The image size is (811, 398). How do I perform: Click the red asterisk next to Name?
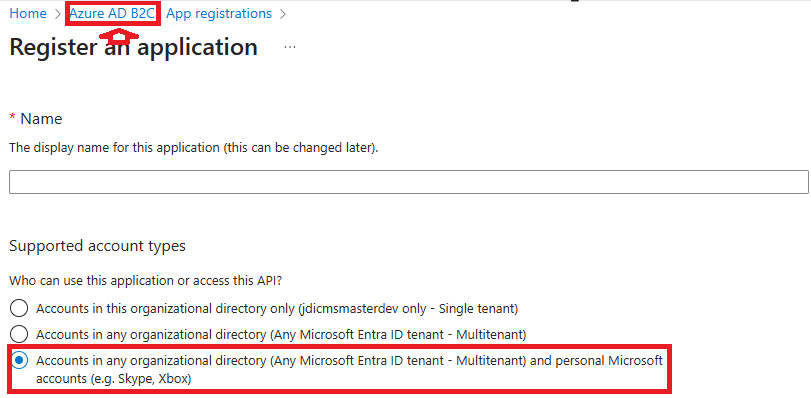click(x=12, y=117)
